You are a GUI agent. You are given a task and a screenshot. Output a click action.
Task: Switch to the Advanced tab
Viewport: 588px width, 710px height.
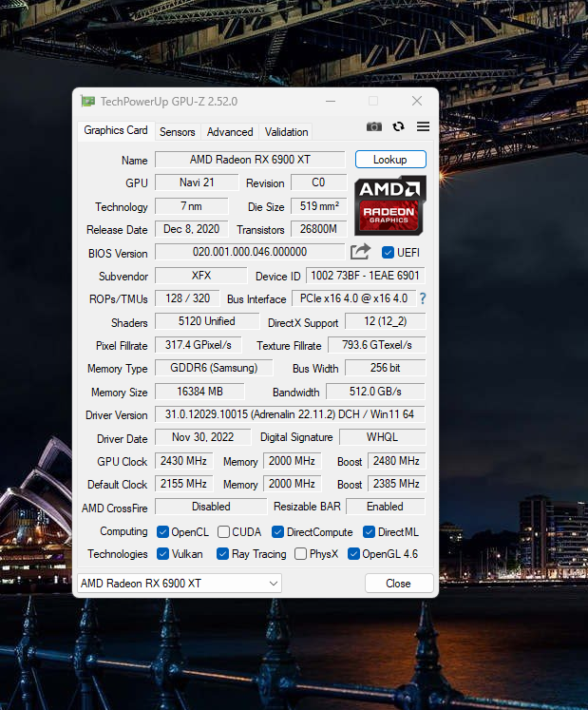[x=230, y=132]
